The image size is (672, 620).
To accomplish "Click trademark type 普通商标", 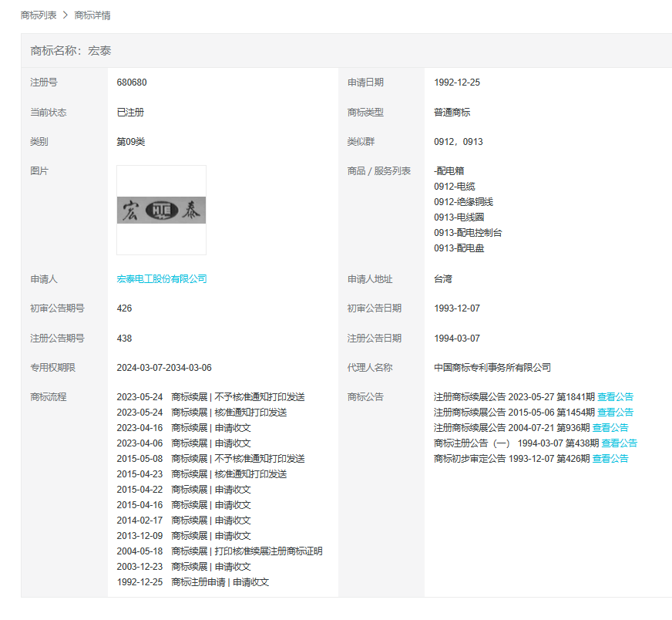I will tap(452, 113).
